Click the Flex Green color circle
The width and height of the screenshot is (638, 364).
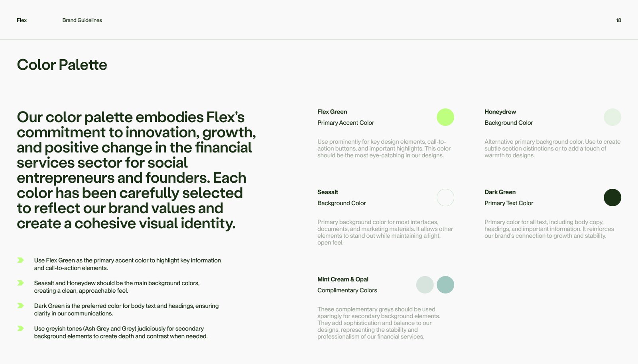point(445,117)
